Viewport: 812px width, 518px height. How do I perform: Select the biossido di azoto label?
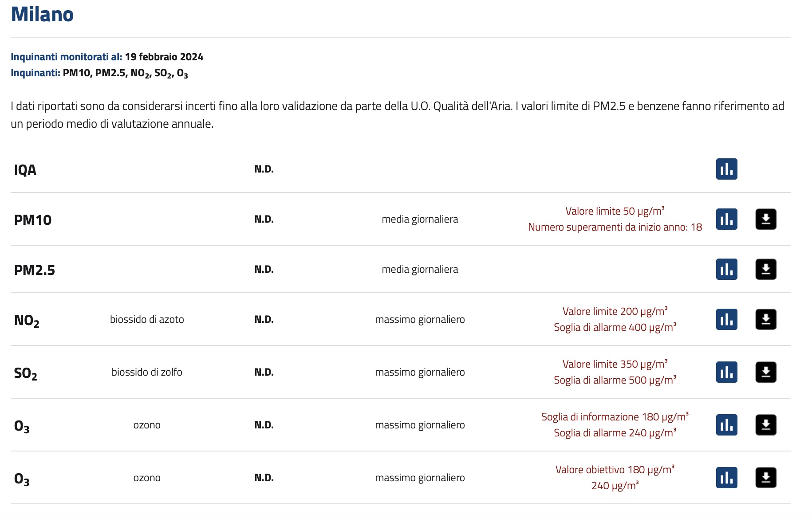147,319
